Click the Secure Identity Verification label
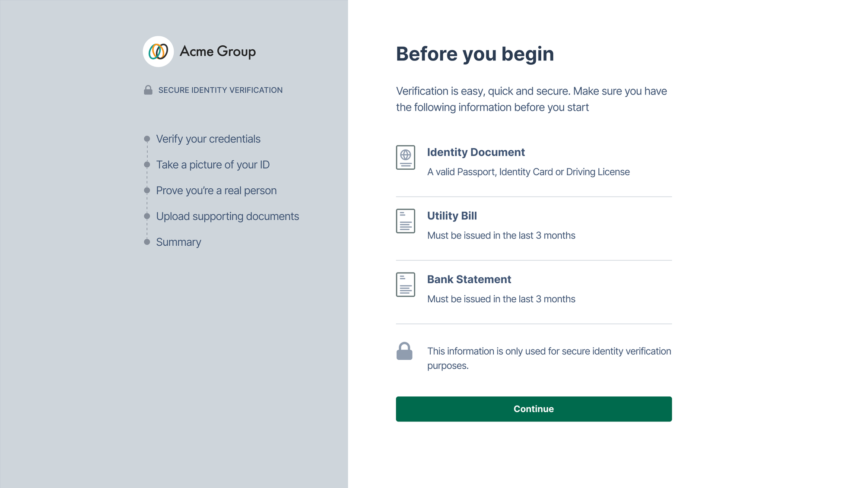864x488 pixels. [220, 90]
